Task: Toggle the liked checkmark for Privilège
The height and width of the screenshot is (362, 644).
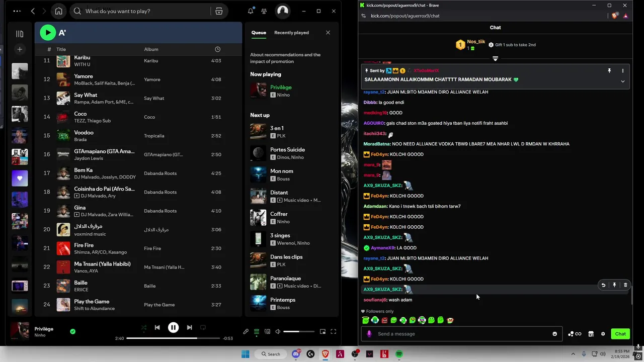Action: click(x=72, y=331)
